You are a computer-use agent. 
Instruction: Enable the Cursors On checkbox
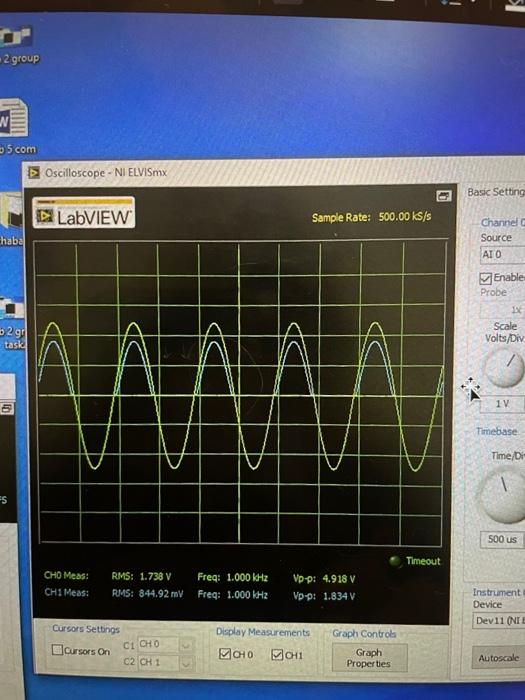pyautogui.click(x=57, y=650)
